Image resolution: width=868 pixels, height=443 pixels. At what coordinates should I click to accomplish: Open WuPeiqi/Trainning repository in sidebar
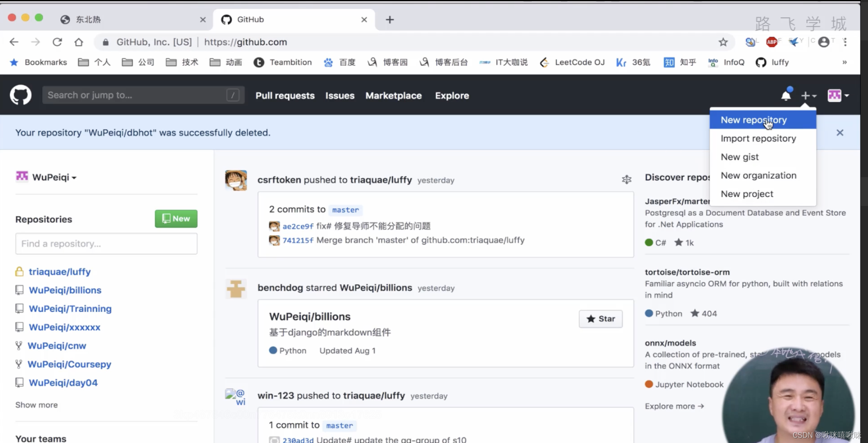(x=70, y=309)
